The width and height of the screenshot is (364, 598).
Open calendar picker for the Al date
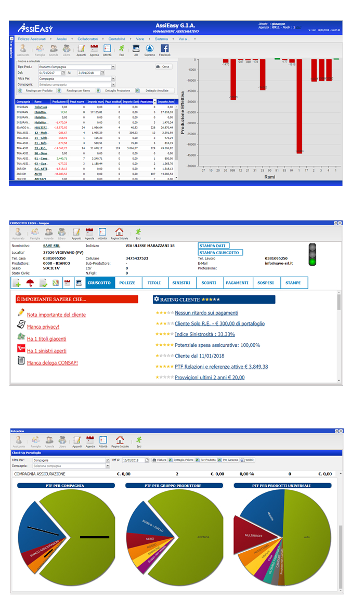pos(102,72)
